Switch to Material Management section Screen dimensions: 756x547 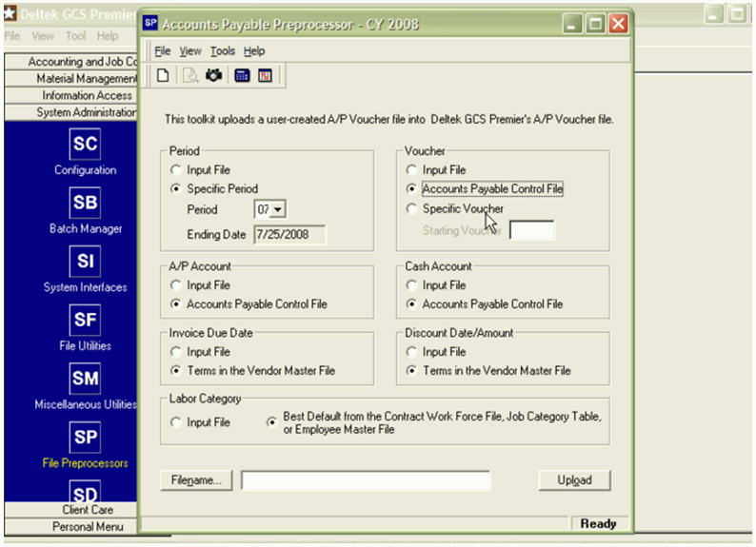(x=70, y=79)
